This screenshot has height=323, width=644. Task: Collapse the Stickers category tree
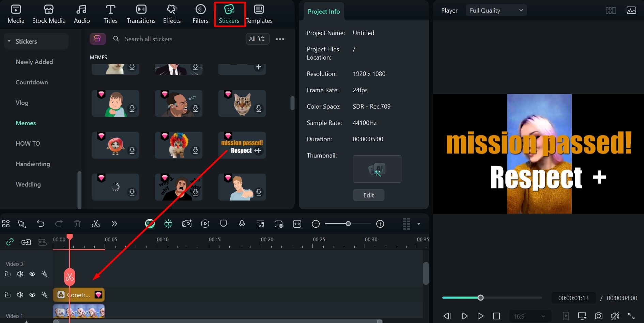tap(9, 41)
